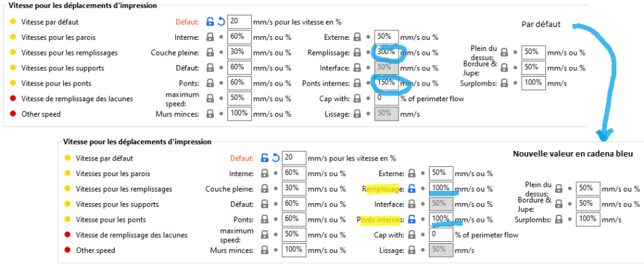Click the Surplombs padlock in the Nouvelle valeur panel
Screen dimensions: 644x267
pyautogui.click(x=558, y=219)
